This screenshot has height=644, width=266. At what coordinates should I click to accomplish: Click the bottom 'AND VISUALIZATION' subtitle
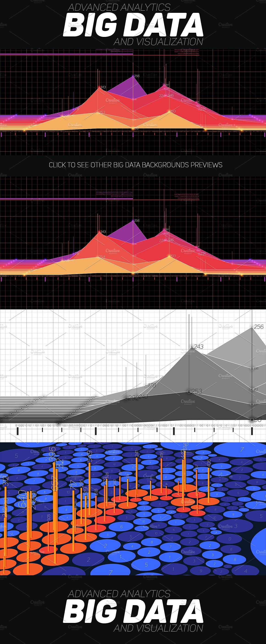pos(158,628)
